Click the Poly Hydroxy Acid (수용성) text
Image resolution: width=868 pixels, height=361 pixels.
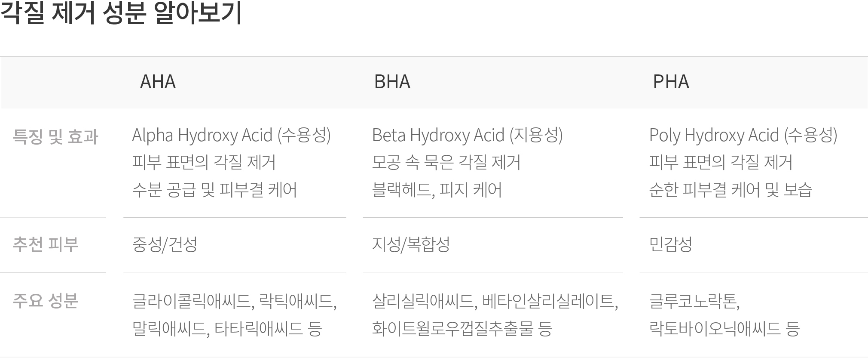point(743,135)
